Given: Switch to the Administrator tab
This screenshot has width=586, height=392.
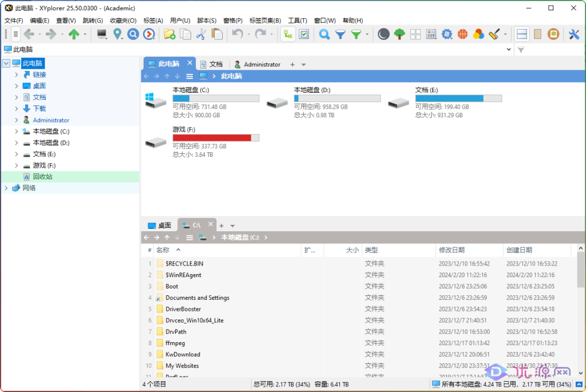Looking at the screenshot, I should (x=258, y=64).
